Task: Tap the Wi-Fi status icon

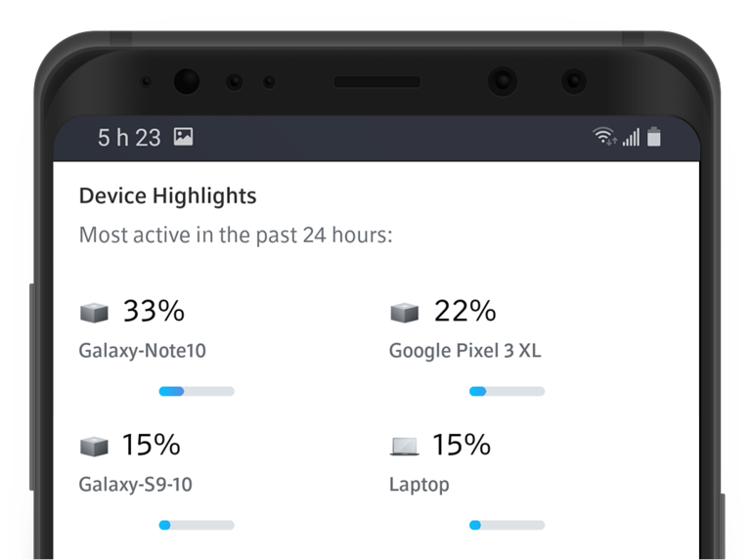Action: point(604,137)
